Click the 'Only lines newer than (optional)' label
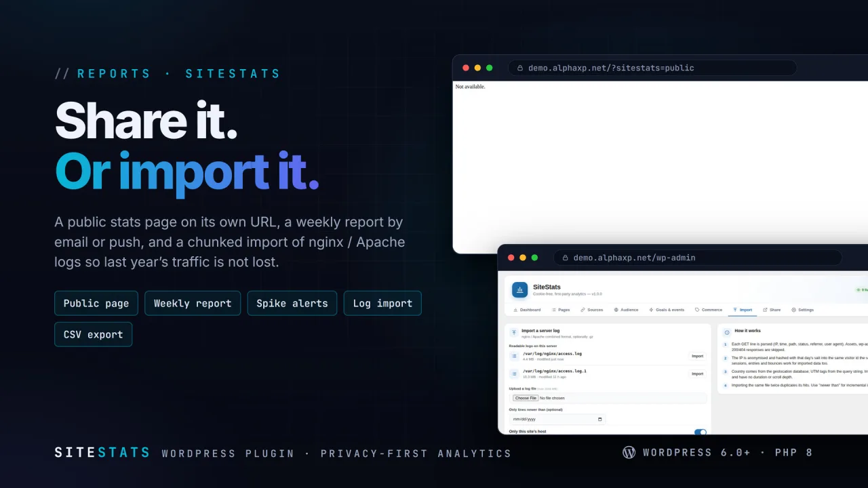The height and width of the screenshot is (488, 868). 536,409
